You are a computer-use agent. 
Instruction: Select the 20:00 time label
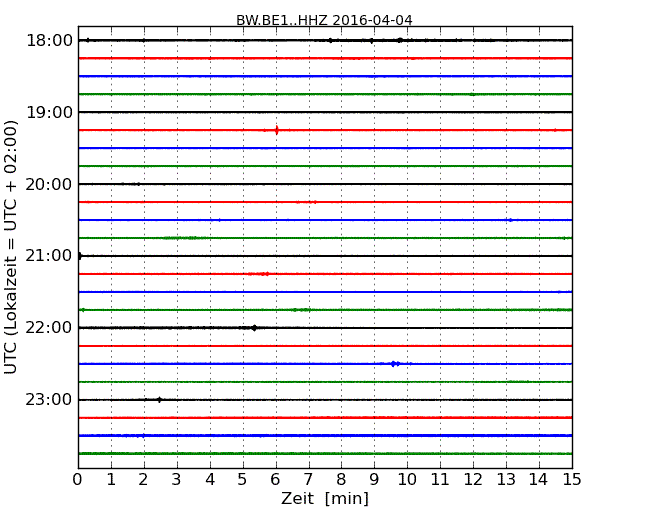point(49,184)
